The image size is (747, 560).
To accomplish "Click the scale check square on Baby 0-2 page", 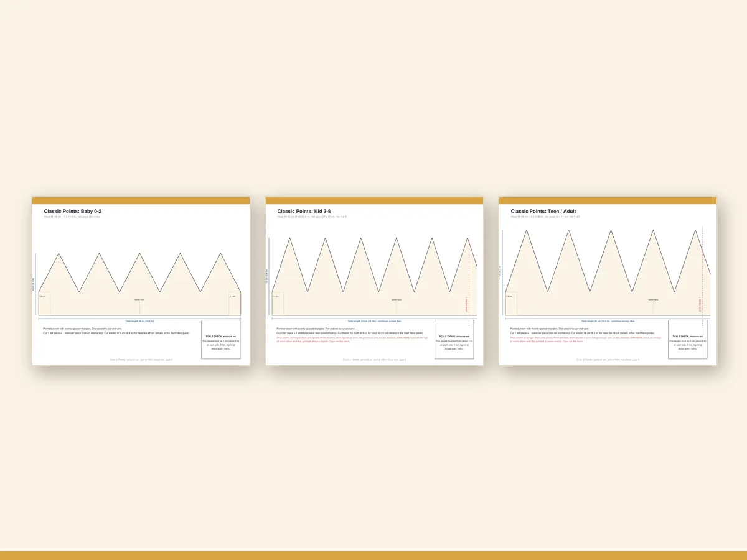I will [221, 339].
